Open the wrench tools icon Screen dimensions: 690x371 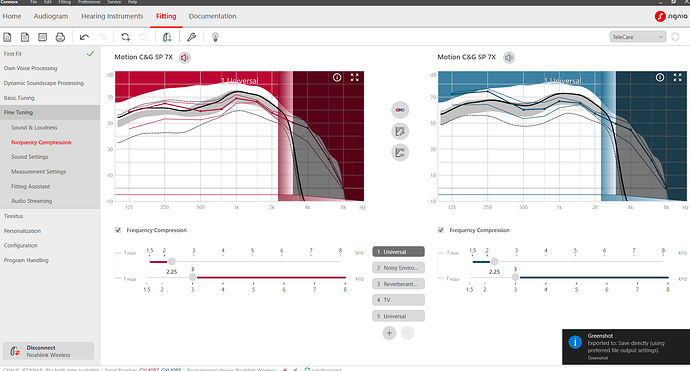tap(191, 37)
